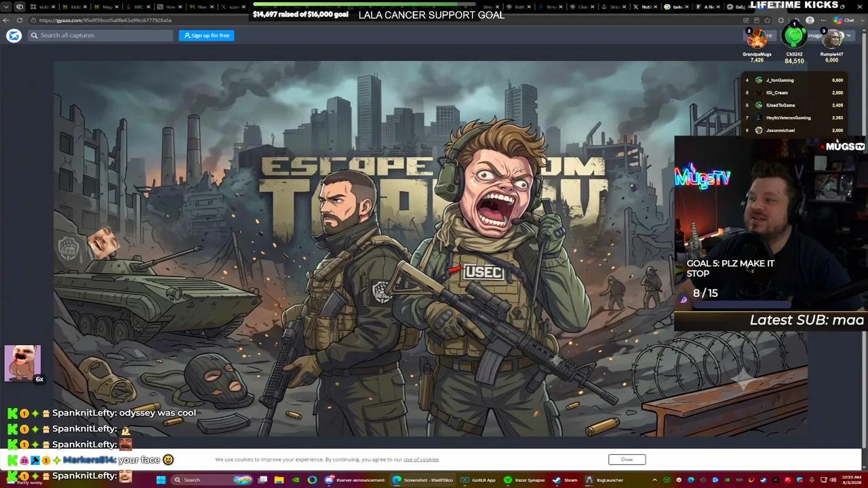Viewport: 868px width, 488px height.
Task: Click the J_fonGaming leaderboard row
Action: [x=793, y=80]
